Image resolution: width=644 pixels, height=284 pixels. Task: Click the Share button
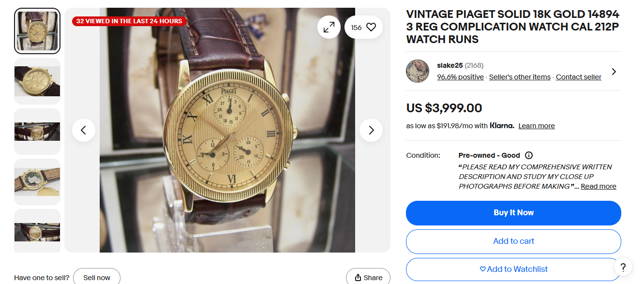click(x=368, y=277)
